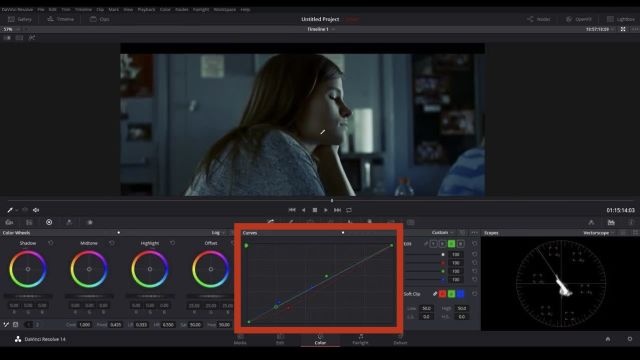Screen dimensions: 640x360
Task: Select Soft Clip green channel
Action: coord(451,293)
